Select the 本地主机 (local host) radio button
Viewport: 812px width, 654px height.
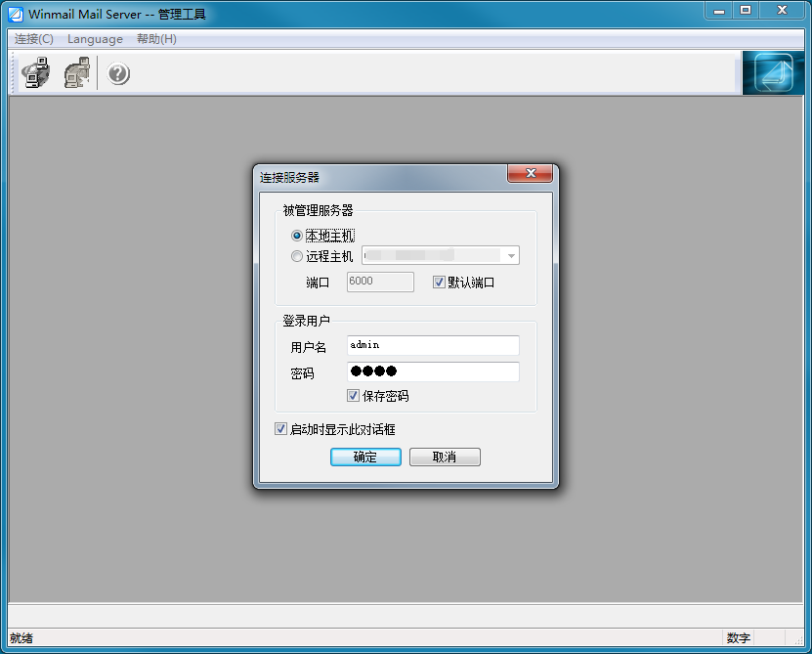[296, 235]
